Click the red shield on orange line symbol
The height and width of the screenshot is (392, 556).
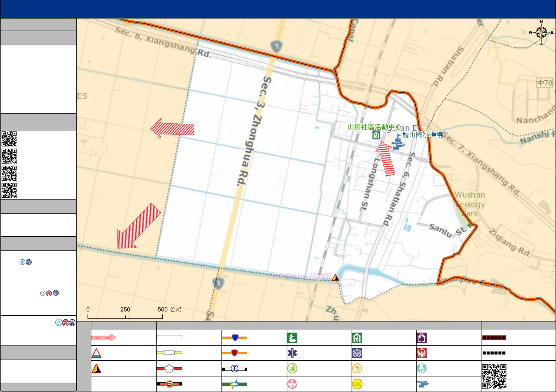(x=234, y=353)
